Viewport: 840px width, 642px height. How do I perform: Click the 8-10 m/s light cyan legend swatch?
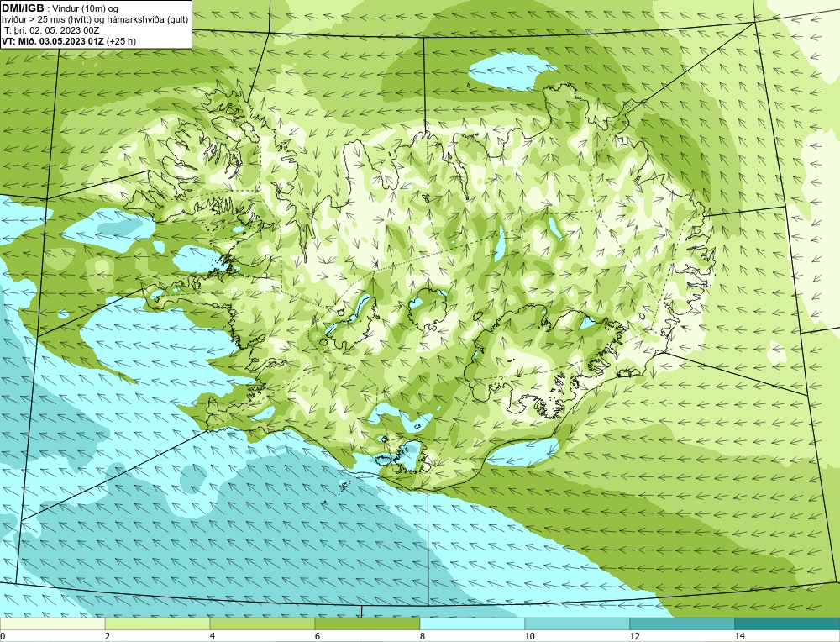pos(472,624)
